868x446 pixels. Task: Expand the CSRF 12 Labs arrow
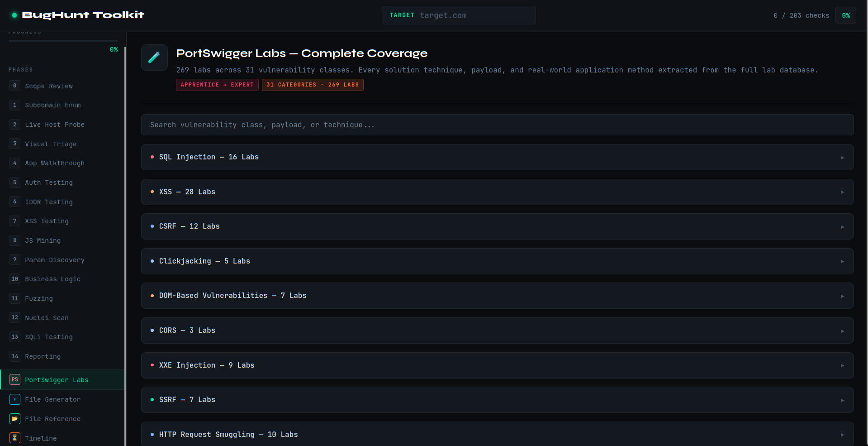click(842, 227)
